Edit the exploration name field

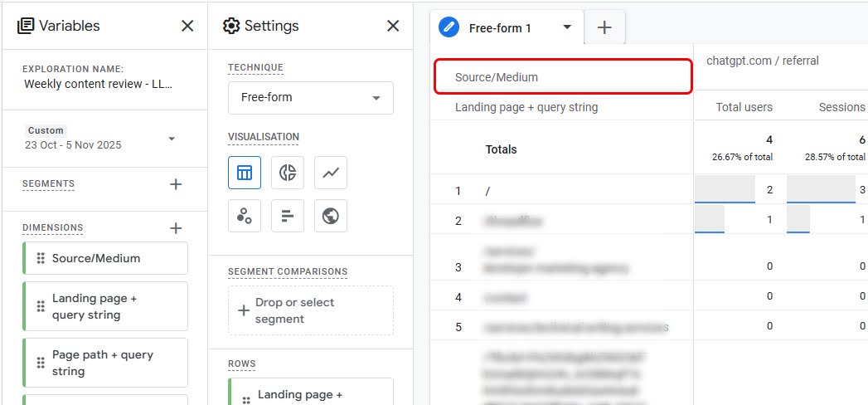point(98,84)
